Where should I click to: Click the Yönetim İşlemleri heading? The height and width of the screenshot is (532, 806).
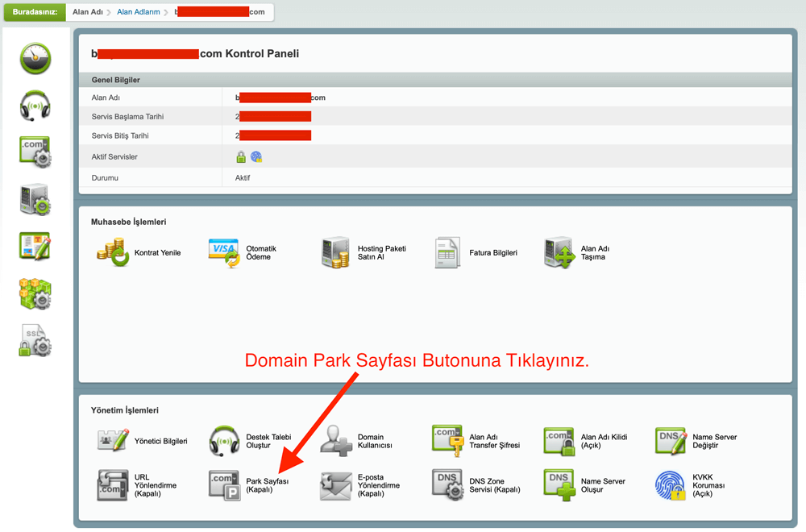click(125, 410)
